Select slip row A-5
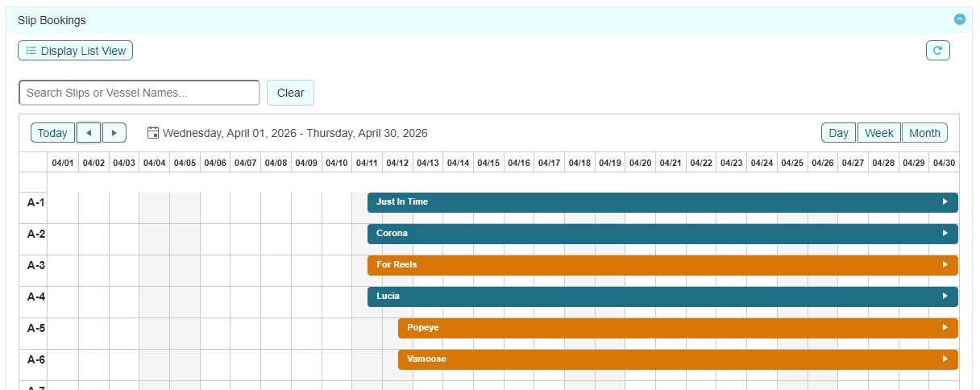 click(35, 328)
